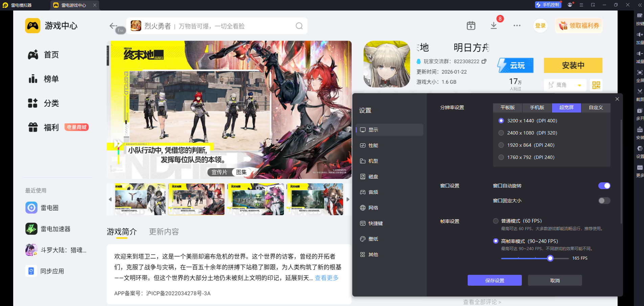Open 显示 display settings section

tap(390, 130)
